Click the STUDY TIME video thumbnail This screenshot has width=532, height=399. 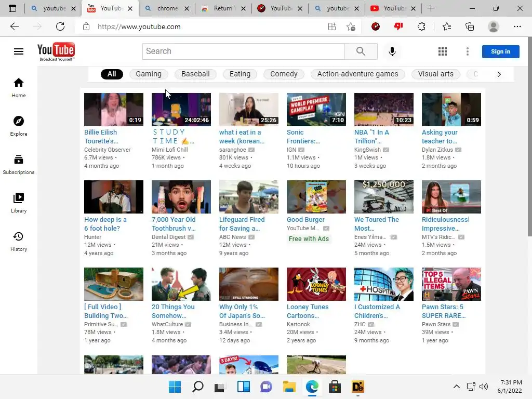[x=181, y=110]
